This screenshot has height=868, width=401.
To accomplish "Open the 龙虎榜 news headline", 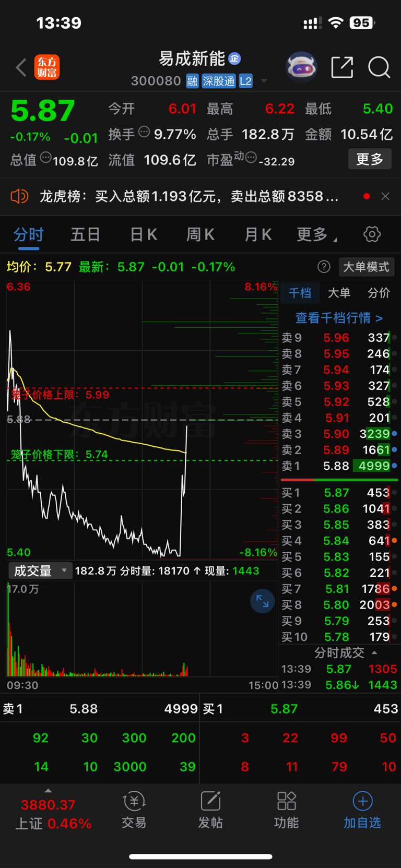I will [189, 196].
